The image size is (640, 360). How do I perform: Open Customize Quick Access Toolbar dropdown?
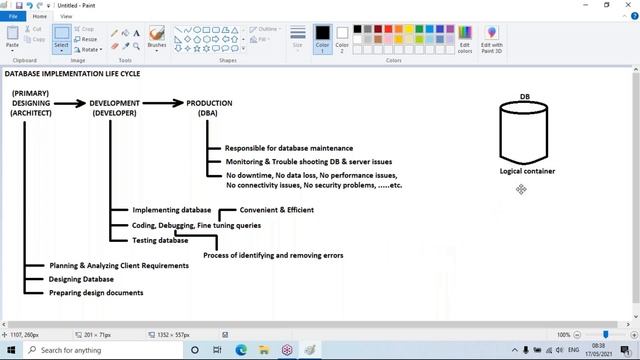tap(48, 6)
